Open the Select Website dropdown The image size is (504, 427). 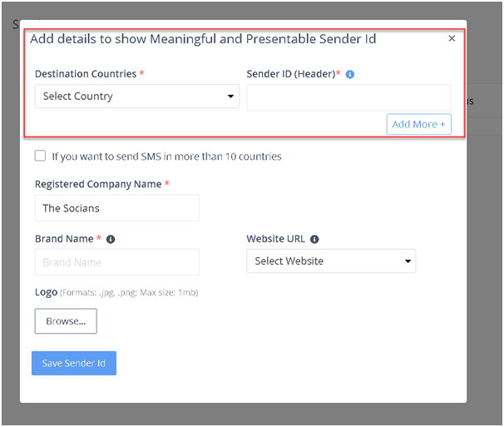[331, 261]
